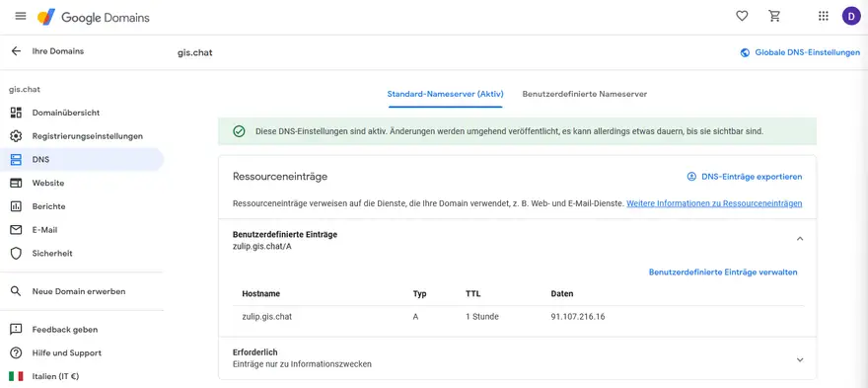Click DNS-Einträge exportieren
Image resolution: width=868 pixels, height=388 pixels.
(752, 177)
